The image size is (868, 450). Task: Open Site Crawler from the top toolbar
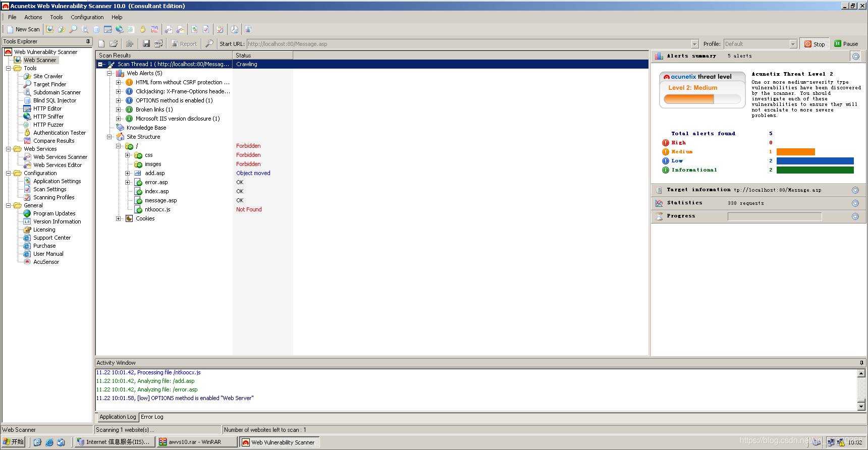62,29
